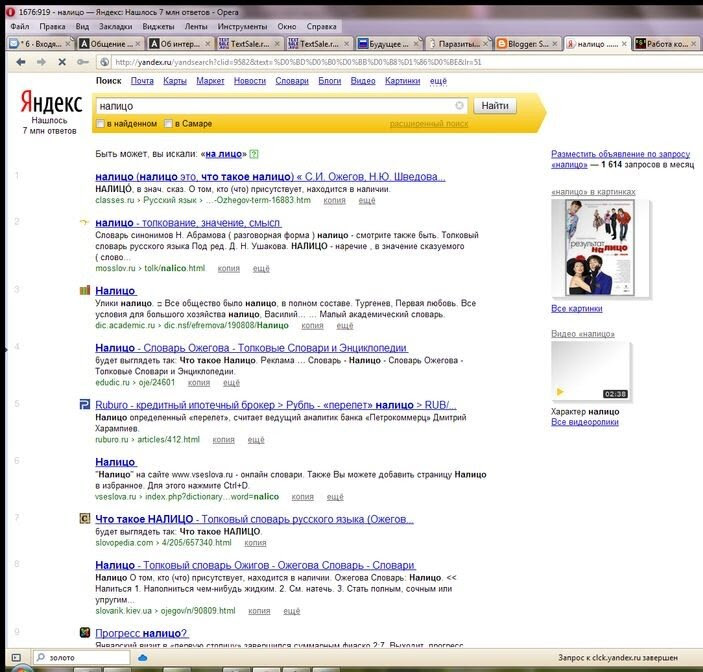Close the Blogger tab
Viewport: 703px width, 672px height.
(555, 43)
